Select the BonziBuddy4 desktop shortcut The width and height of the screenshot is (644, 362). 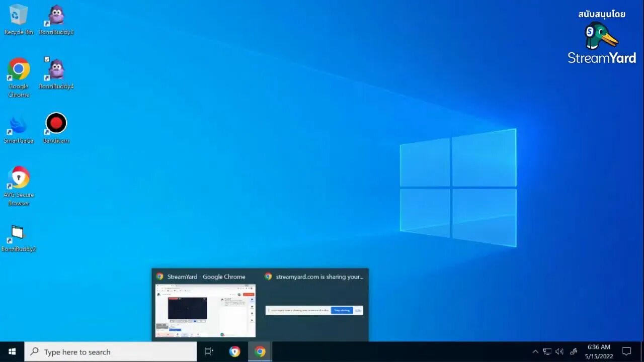(56, 74)
